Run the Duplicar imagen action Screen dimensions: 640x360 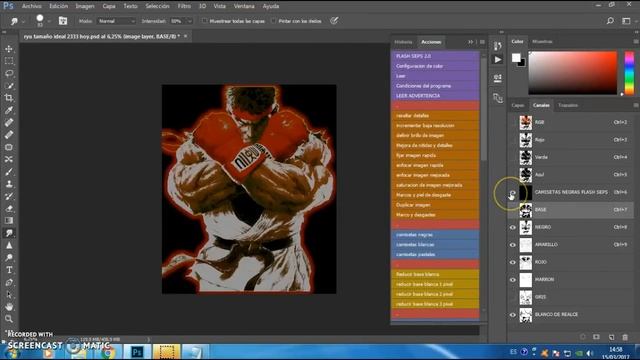coord(435,205)
